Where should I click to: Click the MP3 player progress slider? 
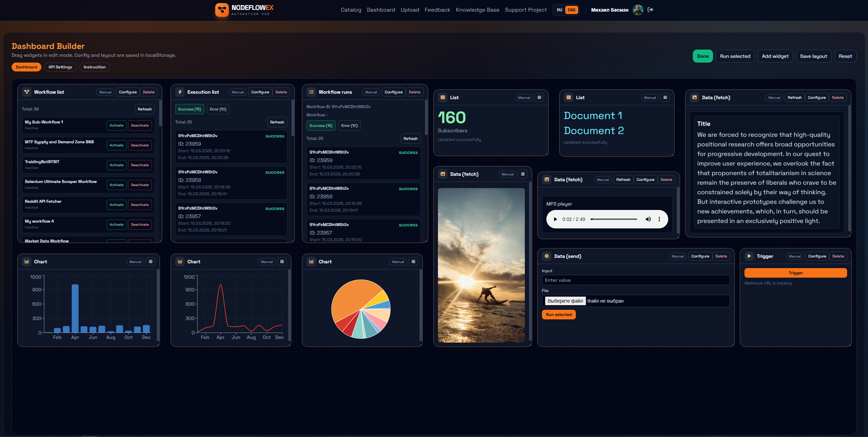tap(614, 219)
